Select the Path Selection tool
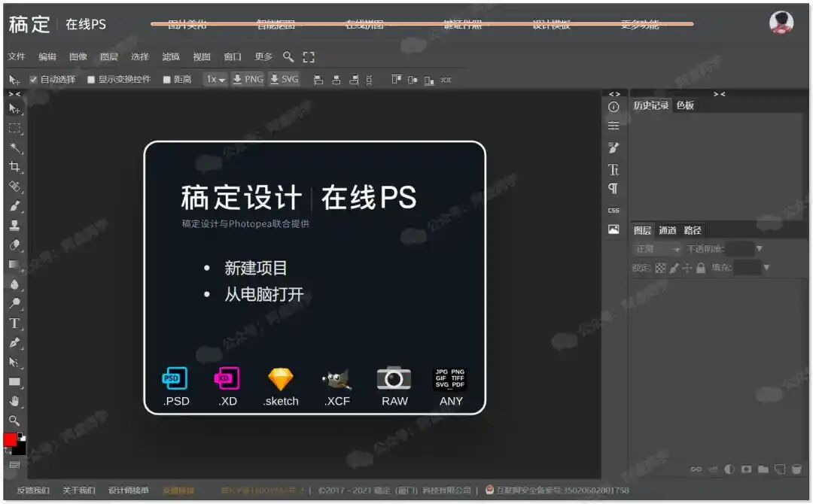The width and height of the screenshot is (813, 504). pos(14,362)
